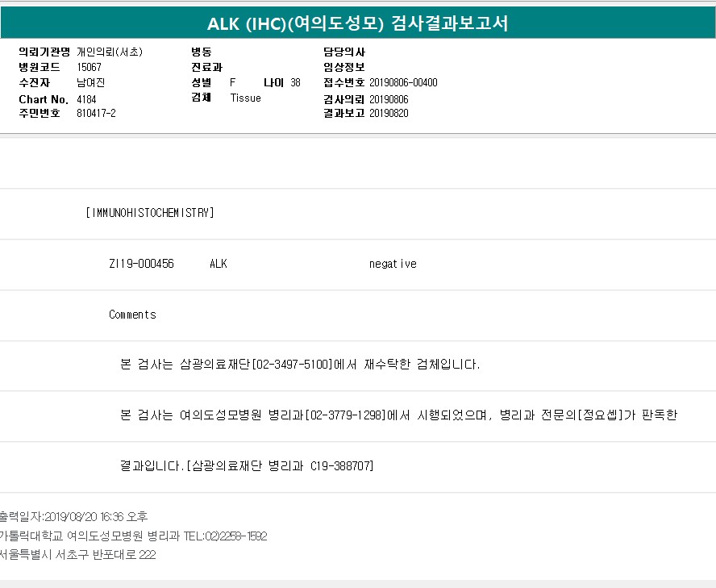The height and width of the screenshot is (588, 716).
Task: Click the hospital code value '15067'
Action: point(89,67)
